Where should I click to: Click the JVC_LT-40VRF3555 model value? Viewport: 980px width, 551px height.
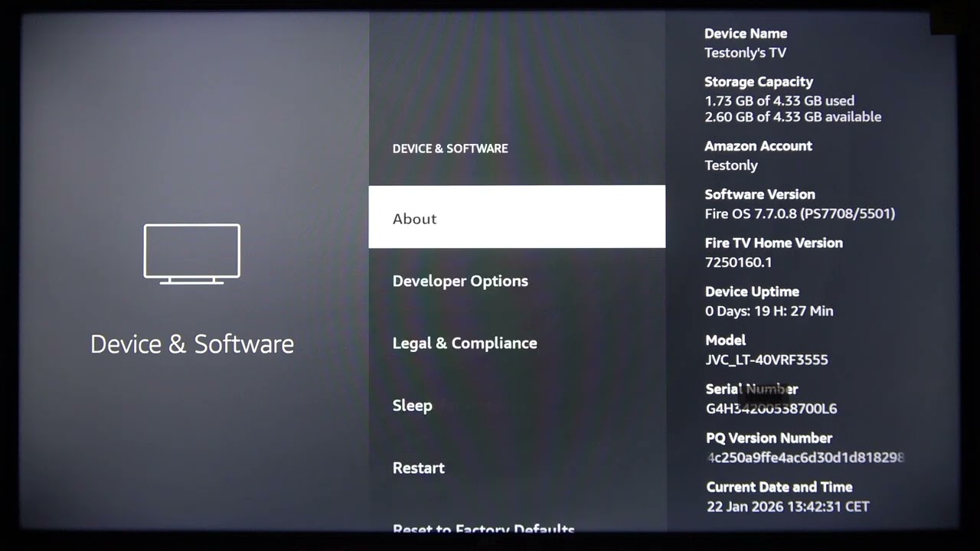coord(766,360)
